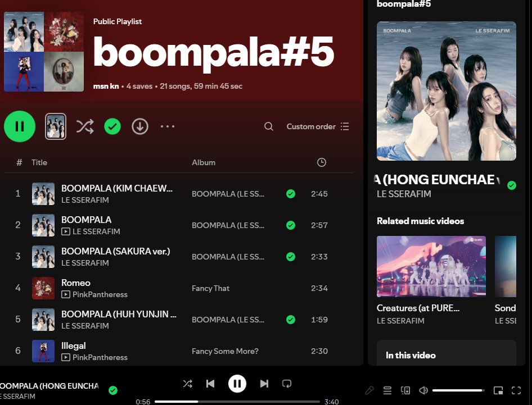Select the Illegal track title
Screen dimensions: 532x405
click(x=73, y=345)
